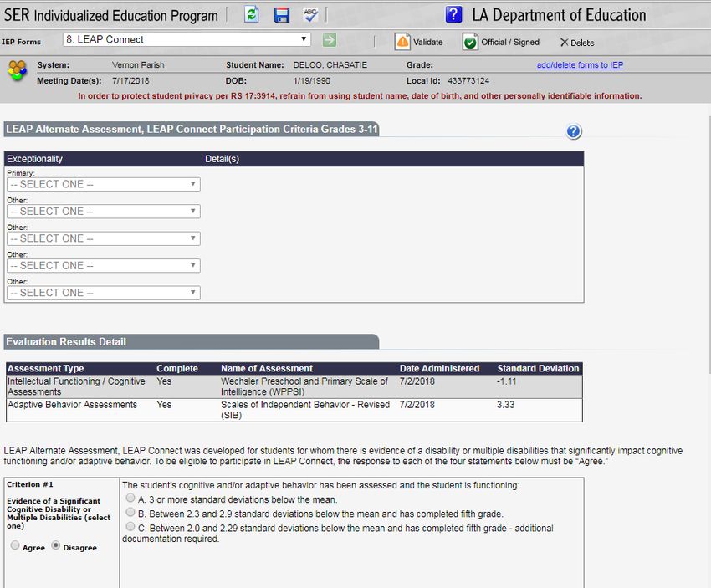Screen dimensions: 711x588
Task: Click the DOB value 1/19/1990
Action: click(311, 80)
